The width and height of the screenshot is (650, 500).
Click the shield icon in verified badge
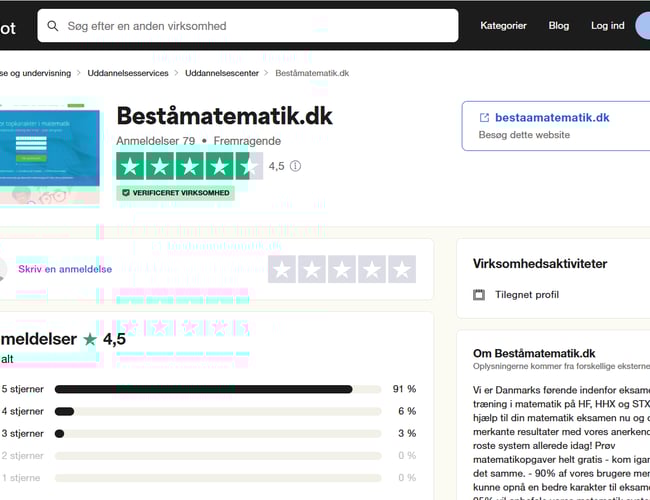click(x=126, y=193)
